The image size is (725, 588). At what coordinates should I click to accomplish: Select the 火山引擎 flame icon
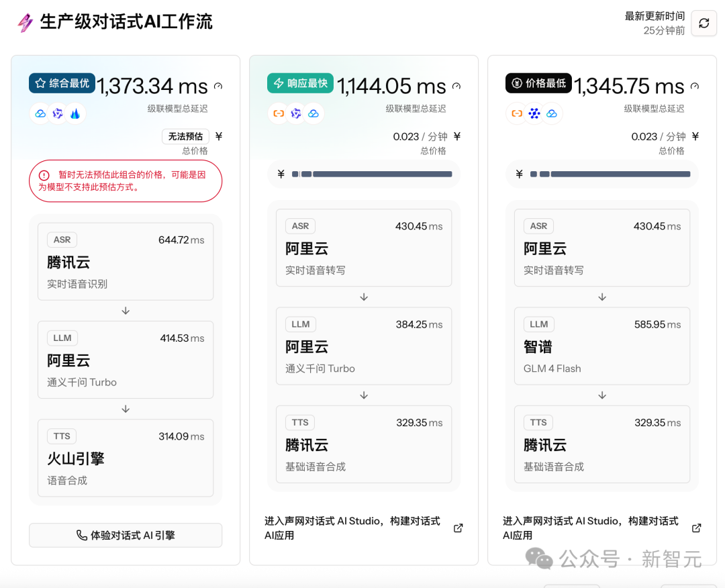(76, 113)
